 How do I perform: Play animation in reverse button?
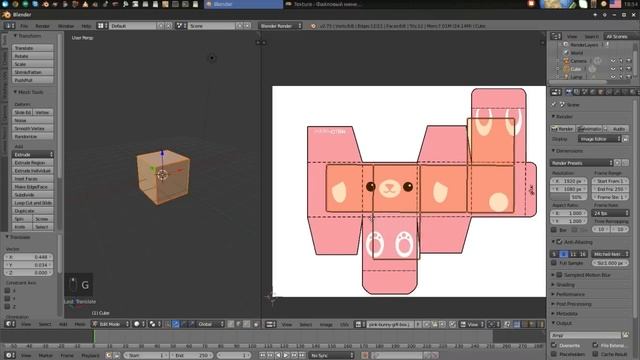[x=278, y=356]
